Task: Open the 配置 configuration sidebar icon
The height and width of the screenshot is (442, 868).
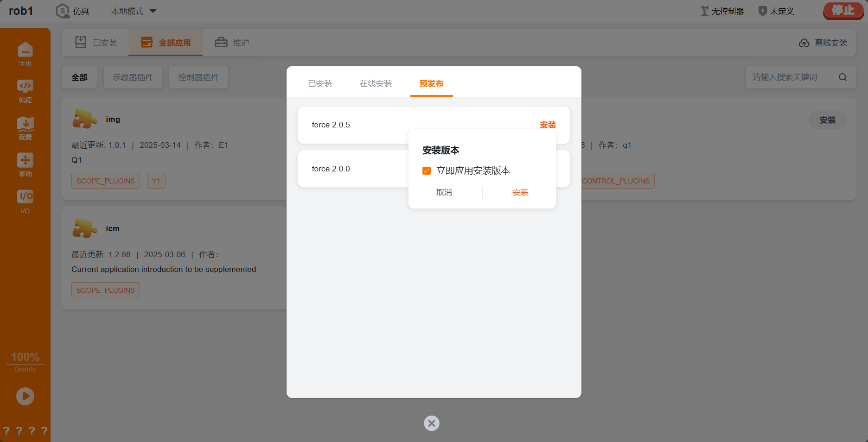Action: [x=25, y=124]
